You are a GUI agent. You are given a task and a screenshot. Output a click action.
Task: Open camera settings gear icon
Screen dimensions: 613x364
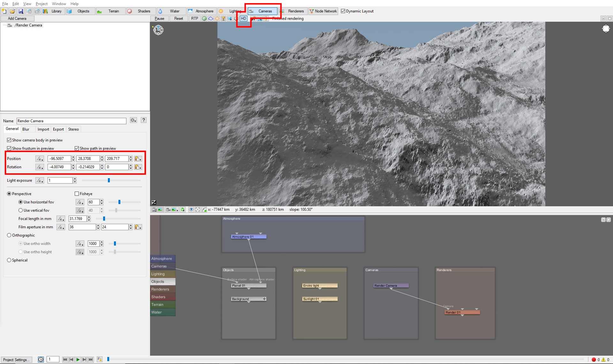pyautogui.click(x=133, y=120)
